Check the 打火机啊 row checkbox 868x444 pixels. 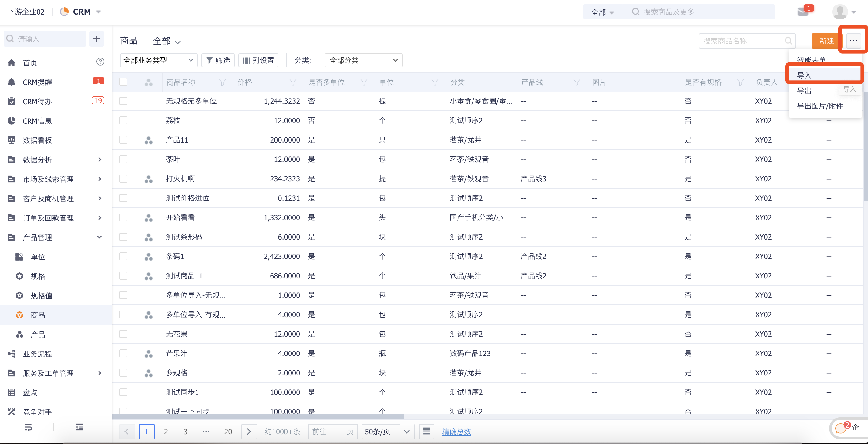(x=123, y=179)
